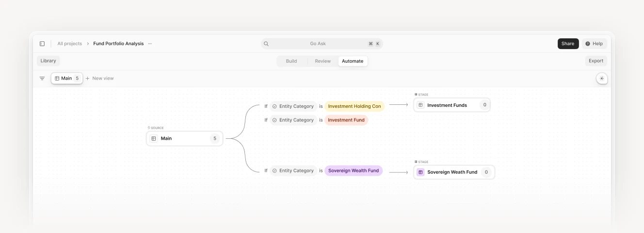Viewport: 644px width, 233px height.
Task: Click the Export button
Action: tap(596, 61)
